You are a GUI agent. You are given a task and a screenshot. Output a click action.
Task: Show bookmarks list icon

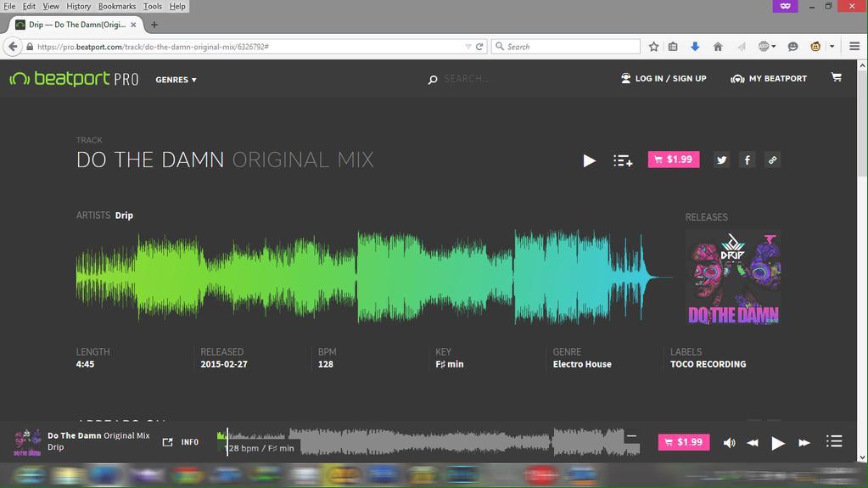click(x=673, y=47)
